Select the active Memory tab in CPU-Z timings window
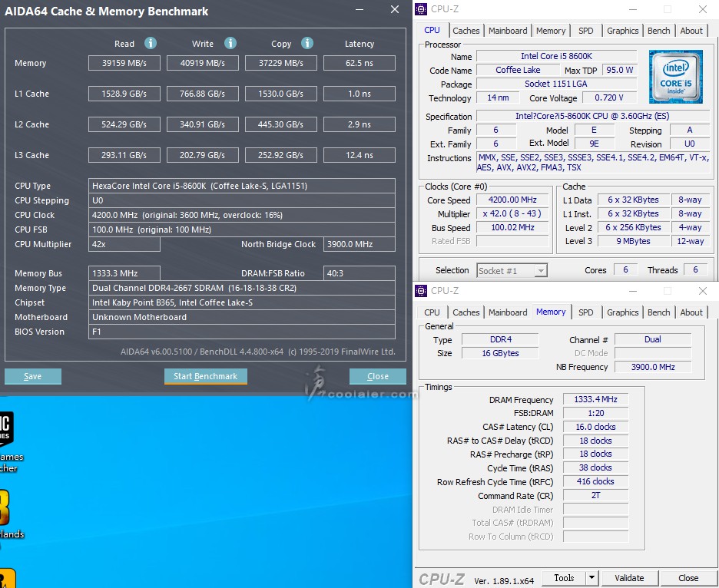This screenshot has width=719, height=588. [x=551, y=312]
